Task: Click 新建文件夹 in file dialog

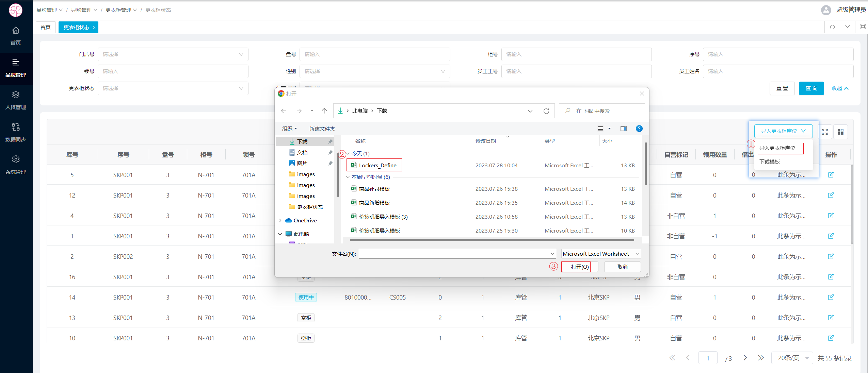Action: click(322, 129)
